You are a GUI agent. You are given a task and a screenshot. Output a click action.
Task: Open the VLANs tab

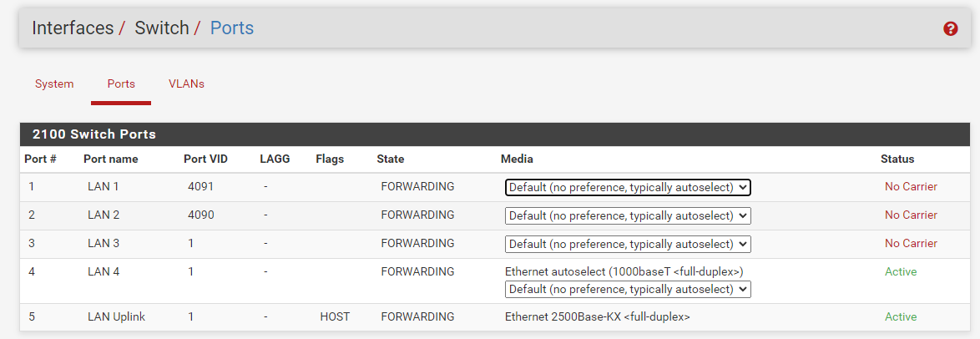pos(186,83)
